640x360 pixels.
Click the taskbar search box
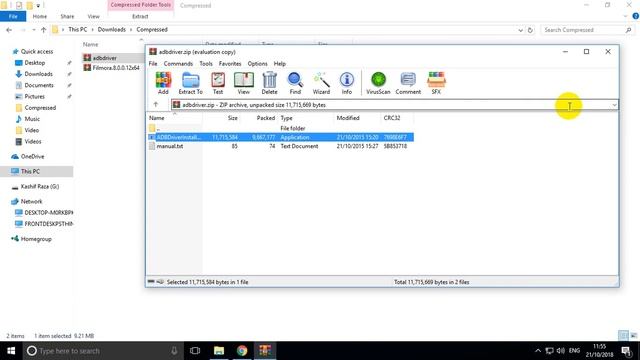(x=102, y=351)
